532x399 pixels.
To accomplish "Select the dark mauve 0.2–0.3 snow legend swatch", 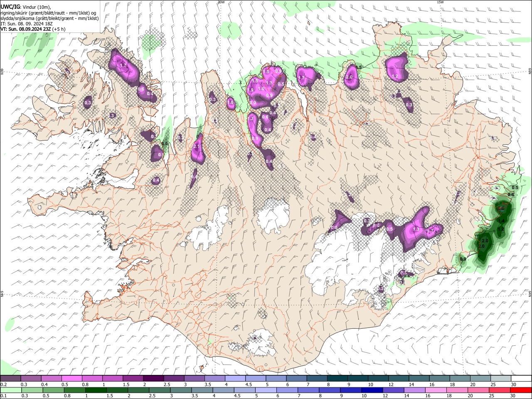I will (10, 379).
